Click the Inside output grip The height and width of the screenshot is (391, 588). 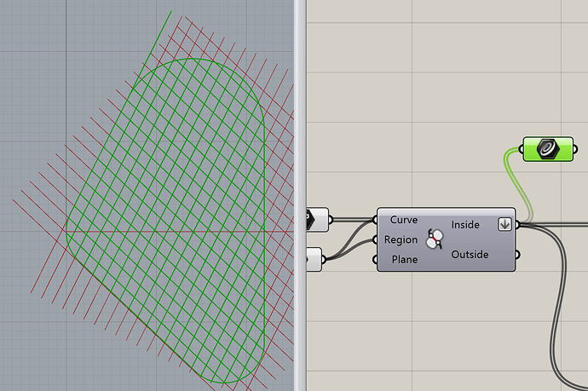point(517,225)
